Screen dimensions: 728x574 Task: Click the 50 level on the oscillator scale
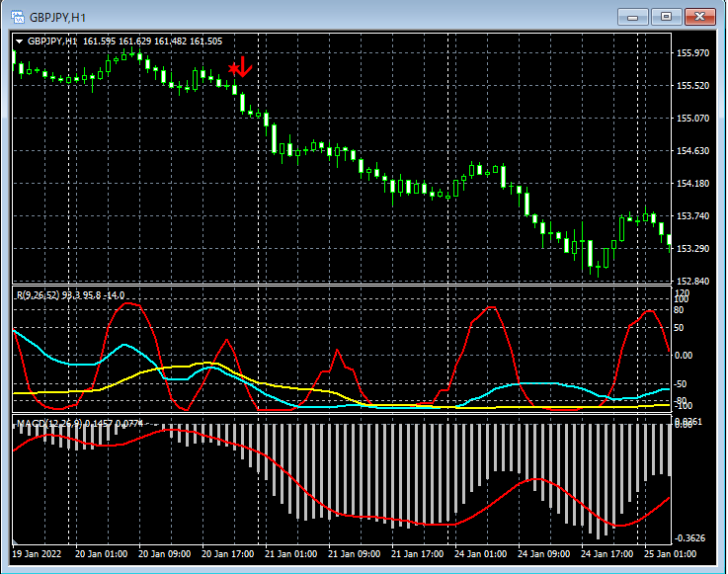pyautogui.click(x=679, y=328)
